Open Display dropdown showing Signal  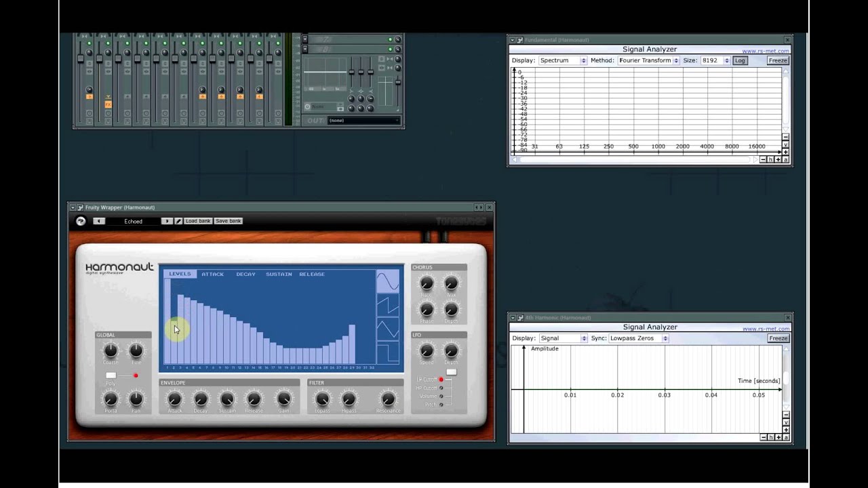pyautogui.click(x=563, y=338)
